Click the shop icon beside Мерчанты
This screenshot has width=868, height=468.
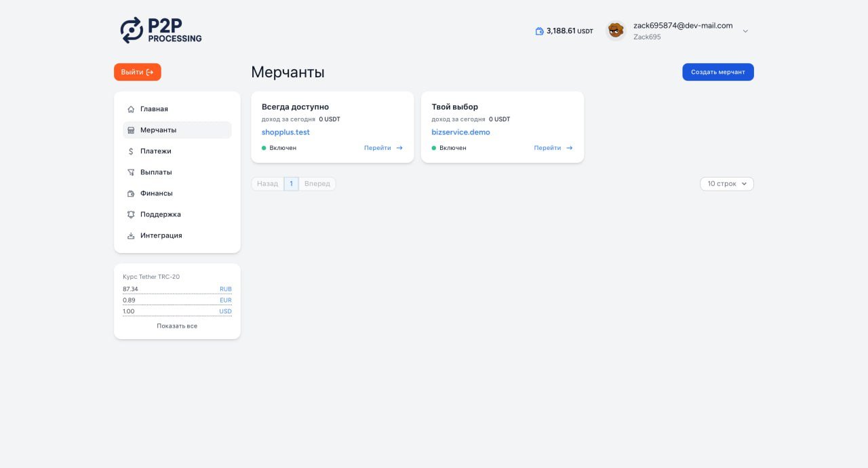click(x=131, y=130)
